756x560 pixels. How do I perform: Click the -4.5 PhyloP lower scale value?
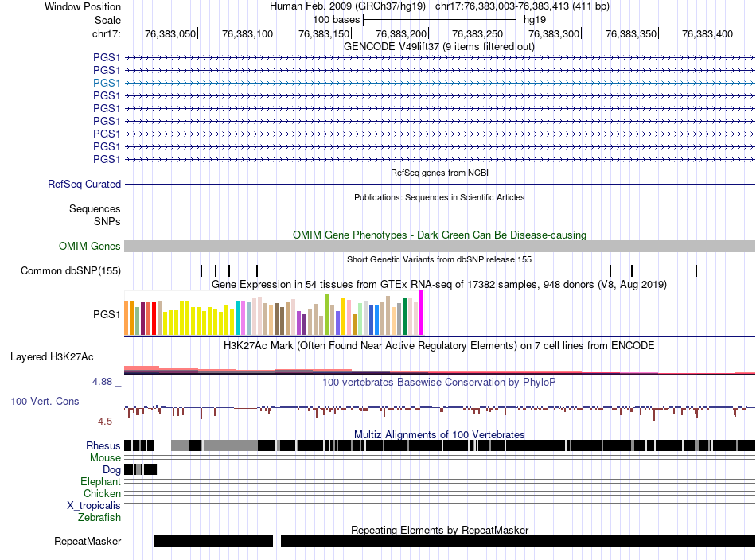tap(103, 422)
